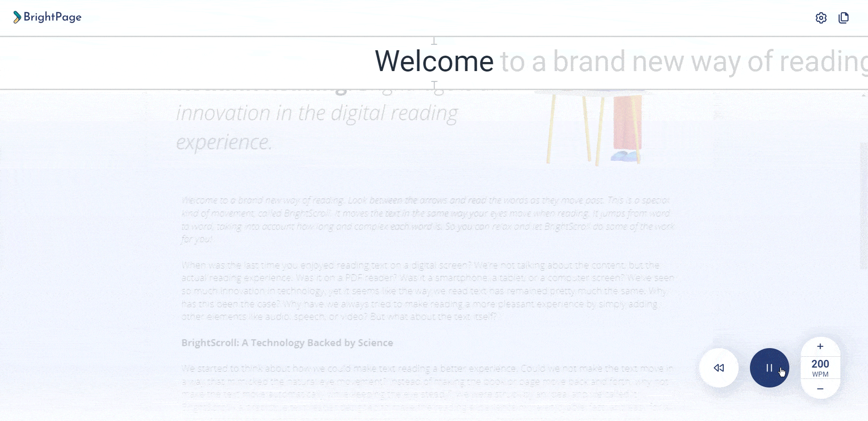Click the scrollbar up arrow

[863, 95]
